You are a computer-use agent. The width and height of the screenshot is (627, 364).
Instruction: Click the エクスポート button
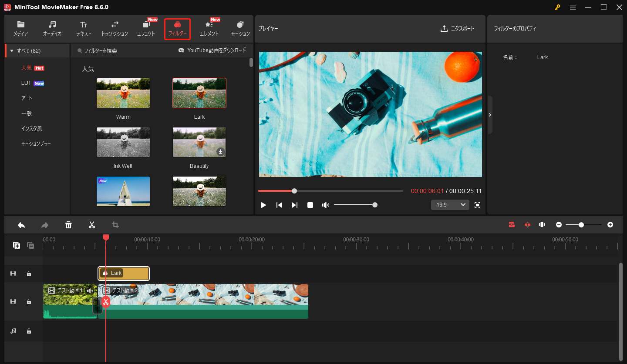coord(458,29)
